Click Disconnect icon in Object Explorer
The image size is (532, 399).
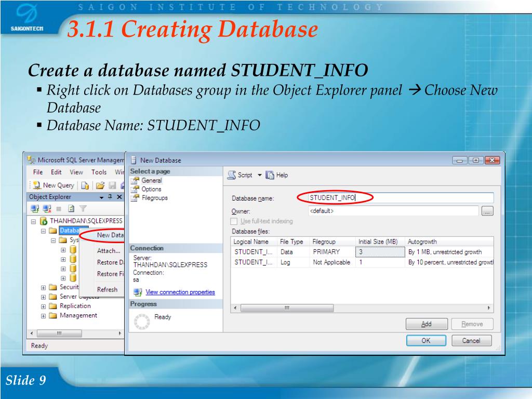click(x=47, y=208)
